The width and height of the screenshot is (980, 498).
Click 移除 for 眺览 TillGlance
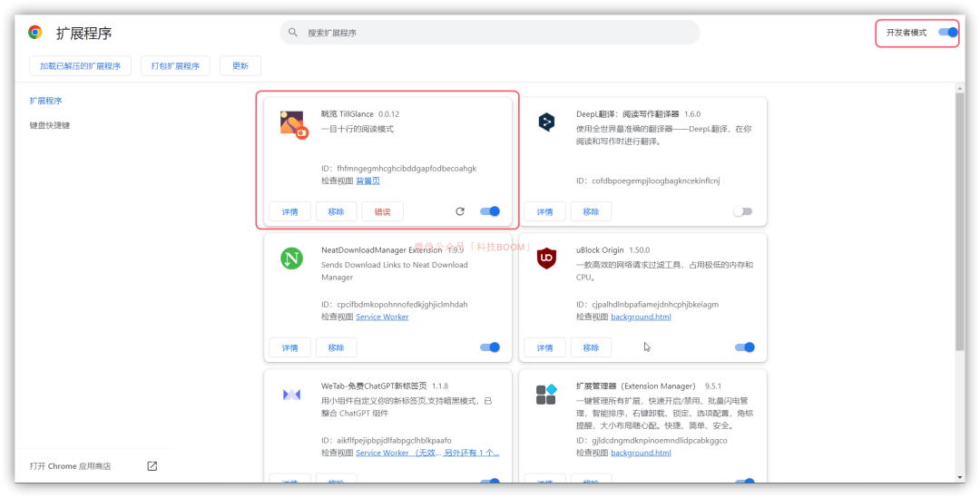(337, 211)
